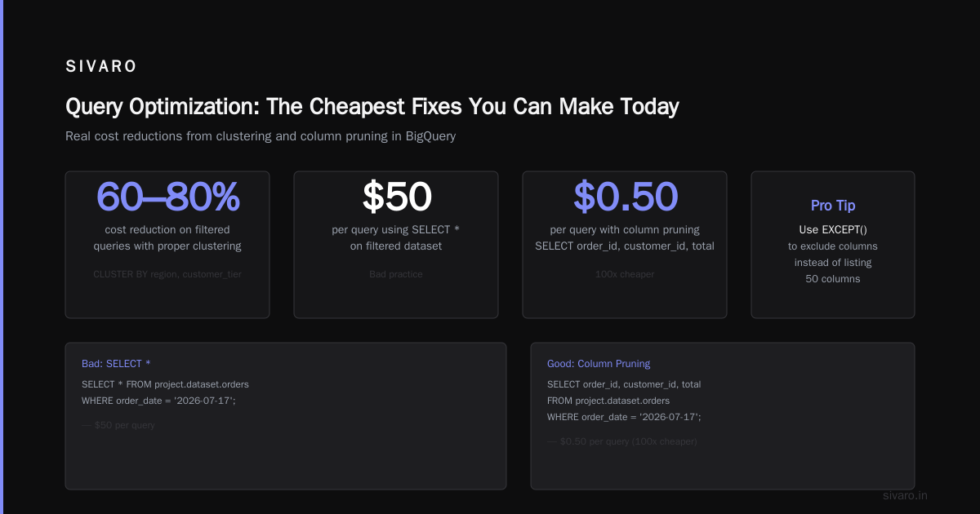Screen dimensions: 980x514
Task: Click the Good: Column Pruning panel title
Action: coord(599,364)
